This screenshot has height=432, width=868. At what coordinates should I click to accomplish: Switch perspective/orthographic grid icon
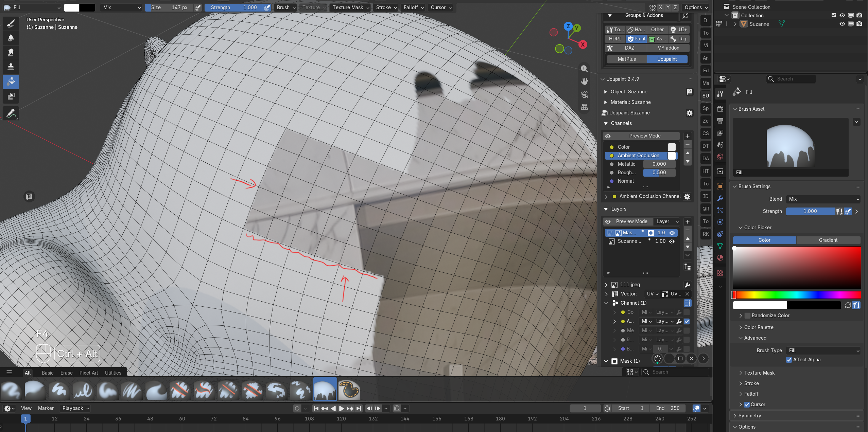click(584, 107)
